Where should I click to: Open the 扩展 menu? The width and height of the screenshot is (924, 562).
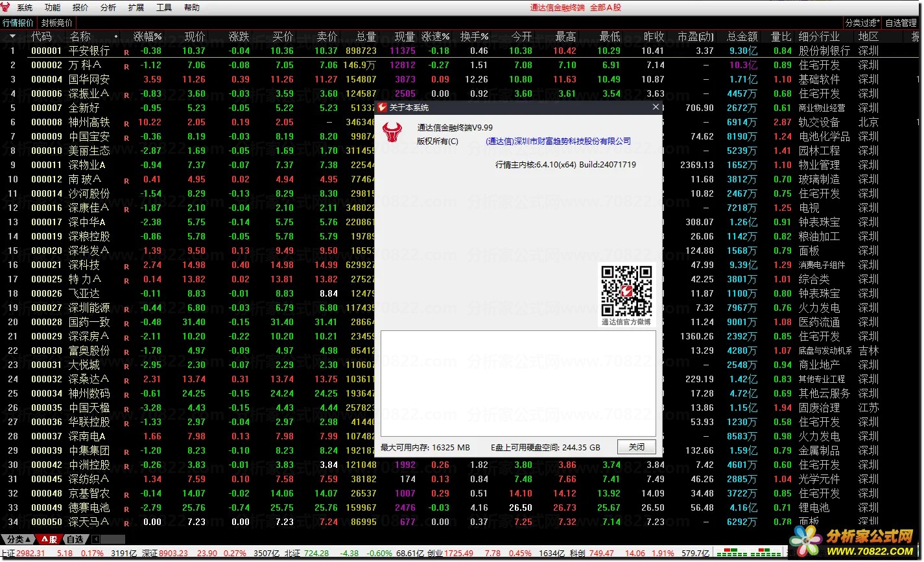pos(136,8)
